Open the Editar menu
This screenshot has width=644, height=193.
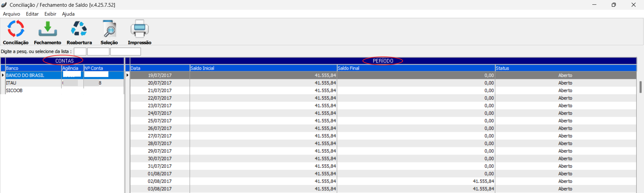click(x=32, y=14)
